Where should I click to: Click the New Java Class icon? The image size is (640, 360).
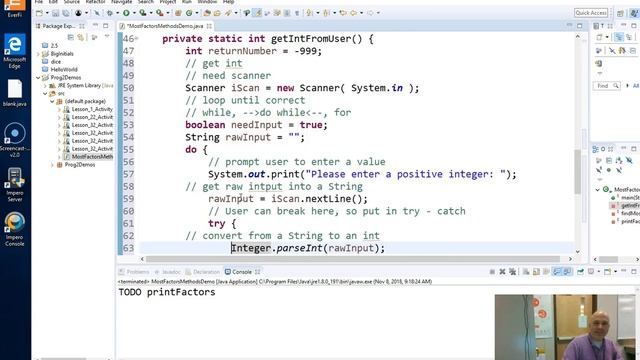(189, 13)
